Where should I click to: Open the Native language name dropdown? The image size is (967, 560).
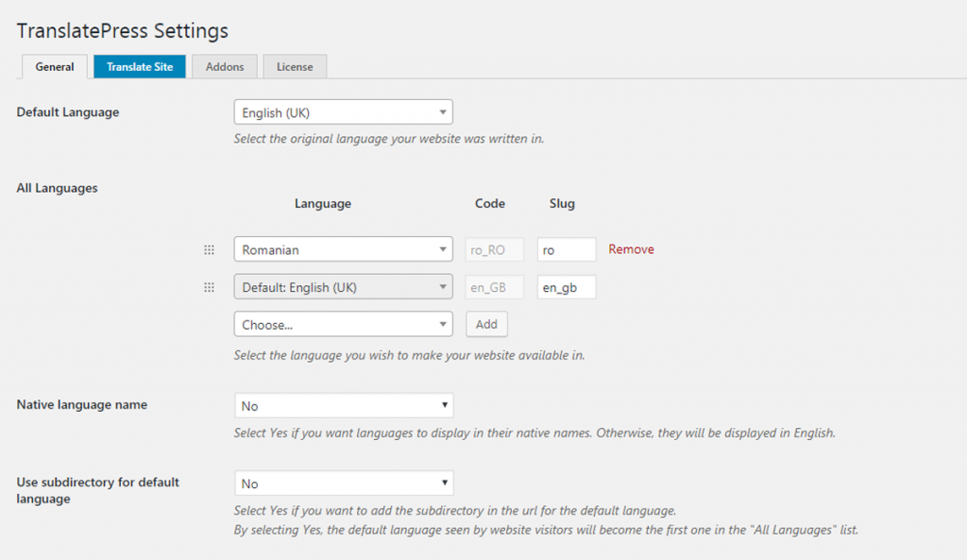point(344,405)
